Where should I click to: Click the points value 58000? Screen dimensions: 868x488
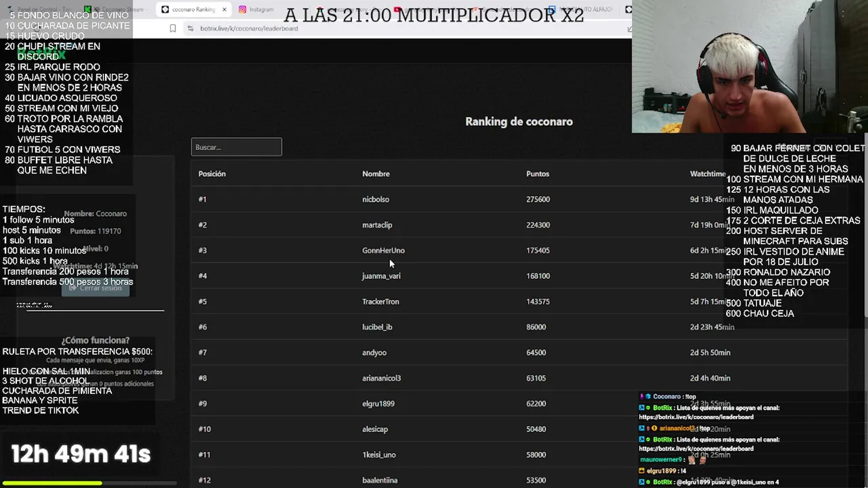[536, 455]
